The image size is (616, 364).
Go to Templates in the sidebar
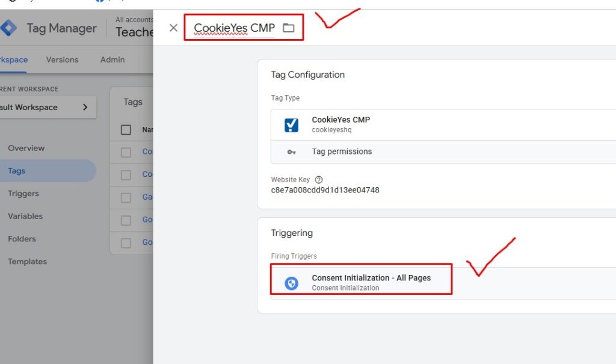tap(27, 262)
